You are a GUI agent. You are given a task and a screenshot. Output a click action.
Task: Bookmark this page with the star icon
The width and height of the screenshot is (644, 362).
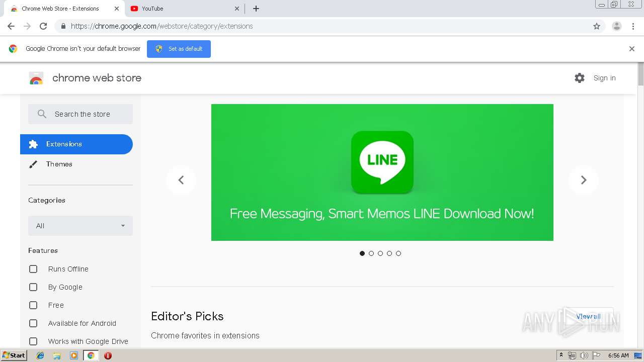[597, 26]
